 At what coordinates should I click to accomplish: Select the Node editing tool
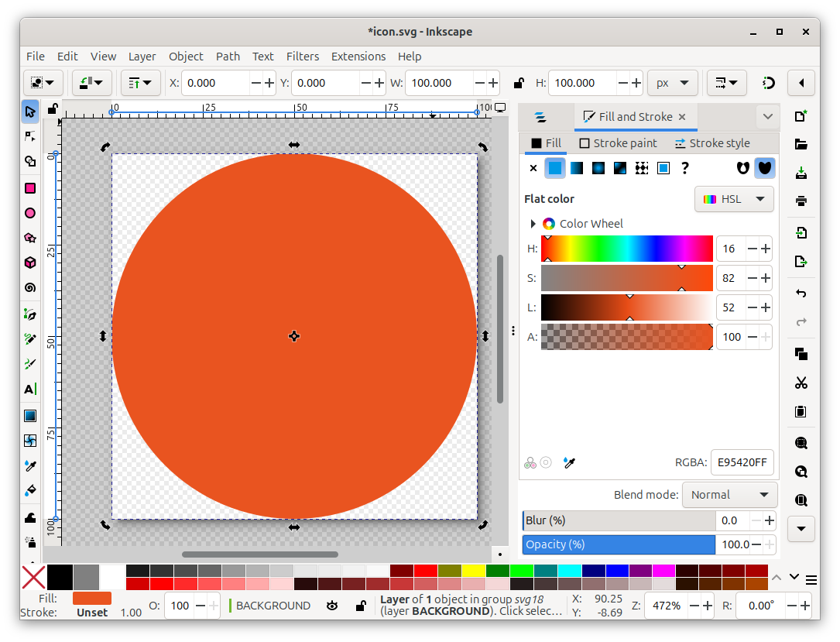[30, 136]
